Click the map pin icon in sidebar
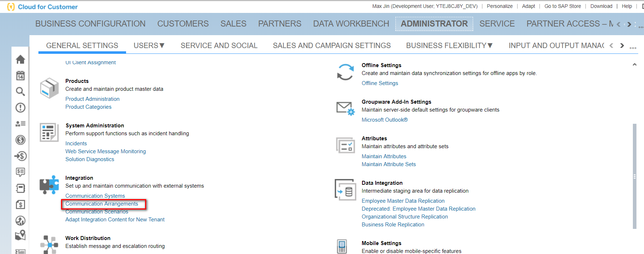 tap(20, 235)
